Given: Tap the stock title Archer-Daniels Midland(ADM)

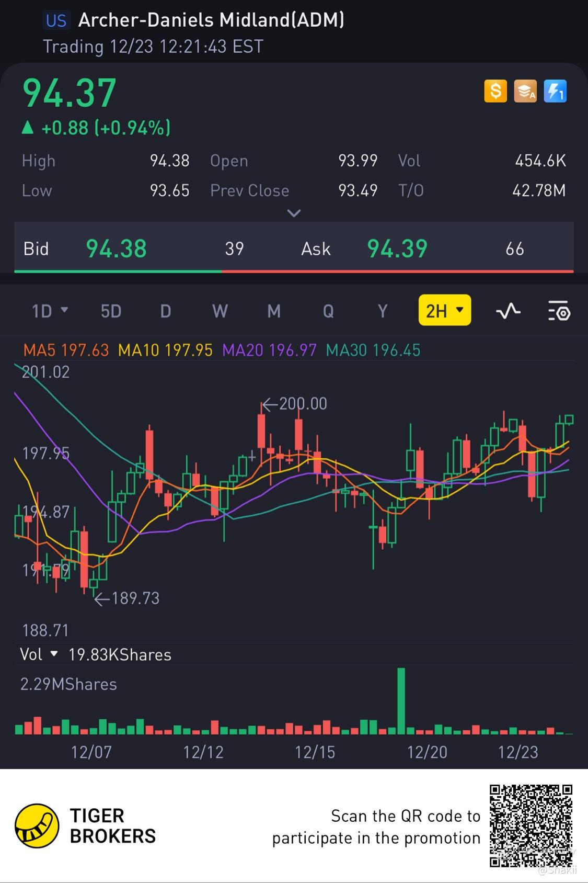Looking at the screenshot, I should click(211, 20).
